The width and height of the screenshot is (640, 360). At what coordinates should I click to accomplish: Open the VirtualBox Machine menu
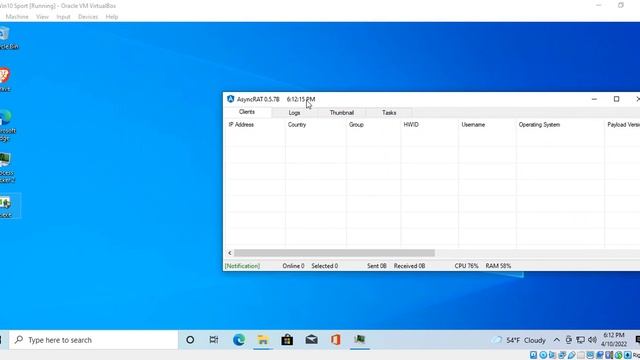click(x=17, y=17)
